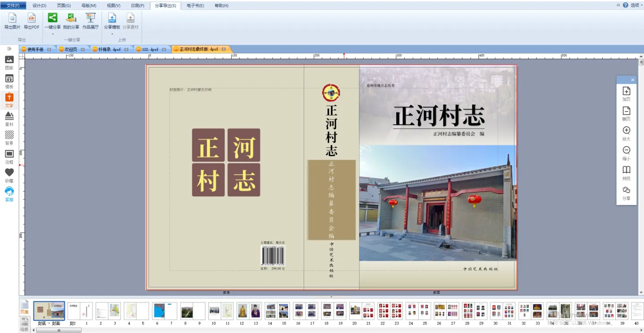Open the 模板 templates panel
The image size is (644, 333).
[x=9, y=81]
